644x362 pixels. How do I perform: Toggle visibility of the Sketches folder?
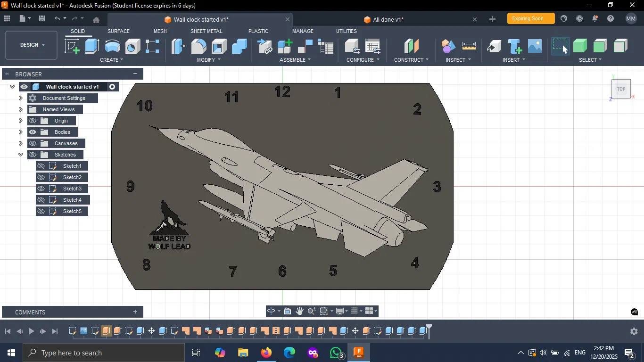[33, 155]
